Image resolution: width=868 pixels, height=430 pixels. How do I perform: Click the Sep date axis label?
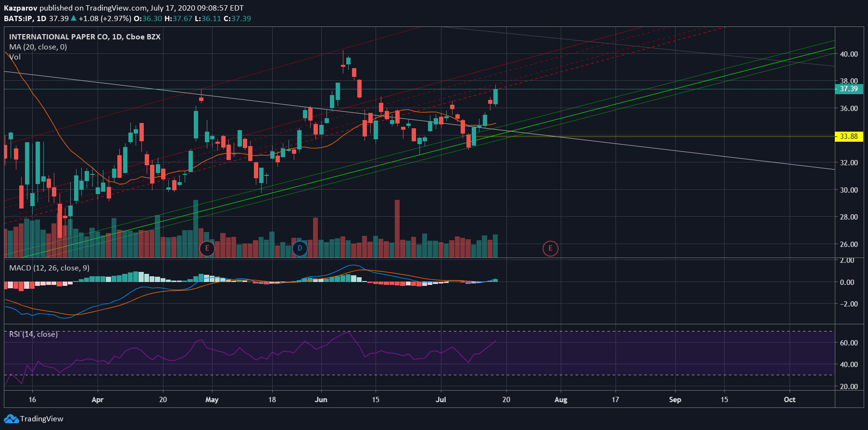(x=675, y=400)
